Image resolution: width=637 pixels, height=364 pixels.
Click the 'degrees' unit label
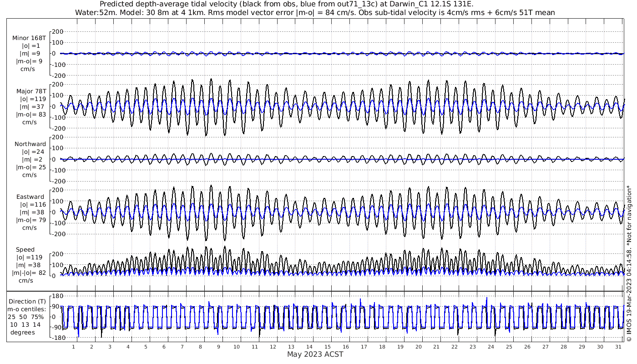[23, 332]
